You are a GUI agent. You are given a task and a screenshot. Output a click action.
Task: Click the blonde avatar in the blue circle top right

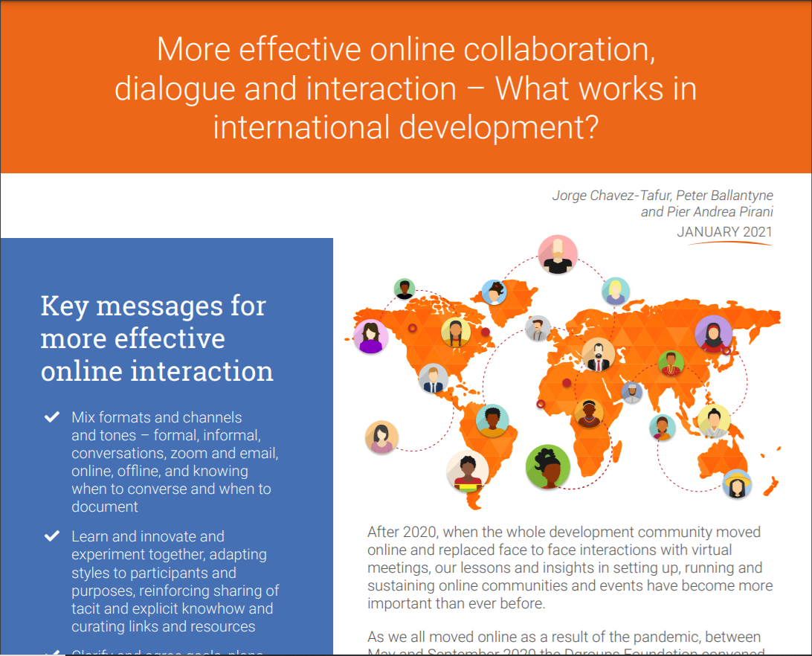(x=616, y=291)
